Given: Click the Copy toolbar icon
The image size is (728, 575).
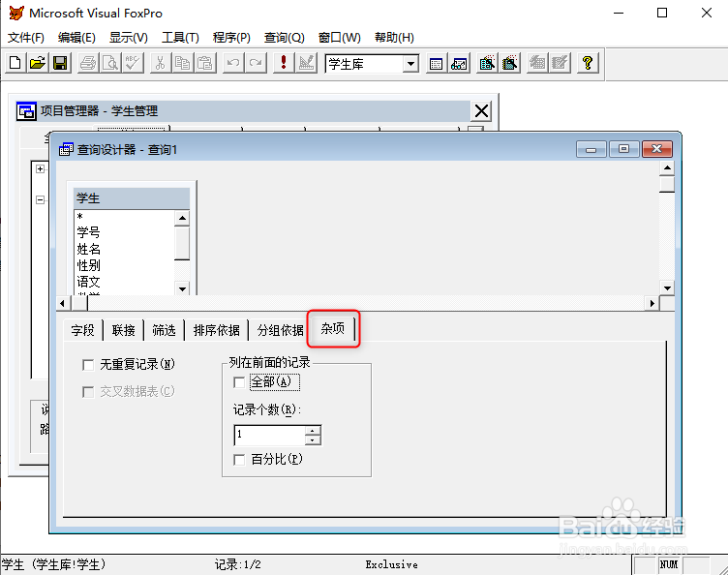Looking at the screenshot, I should [x=182, y=63].
